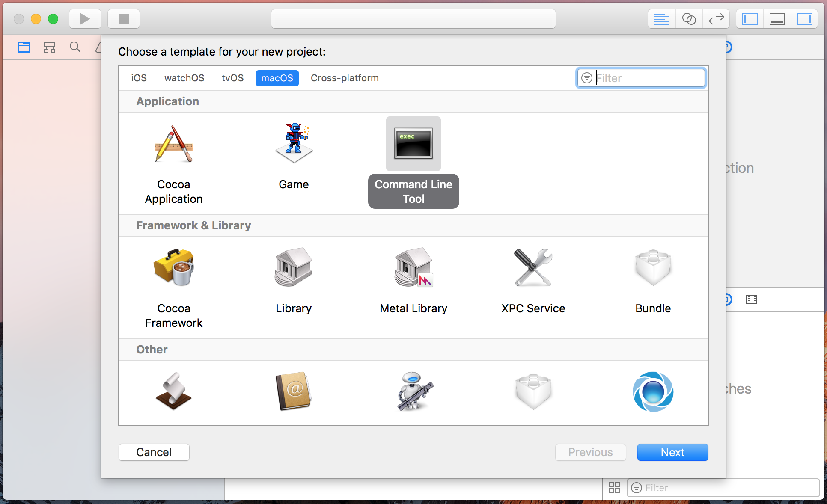Screen dimensions: 827x504
Task: Select the blue swirl sphere icon
Action: (653, 391)
